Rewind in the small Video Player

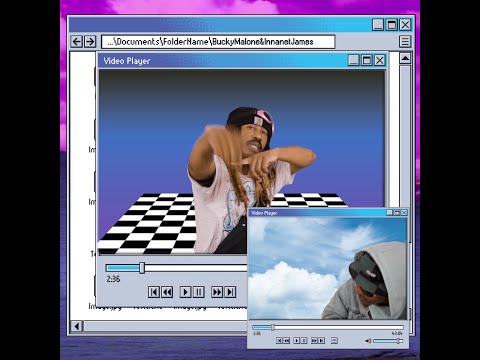click(287, 341)
